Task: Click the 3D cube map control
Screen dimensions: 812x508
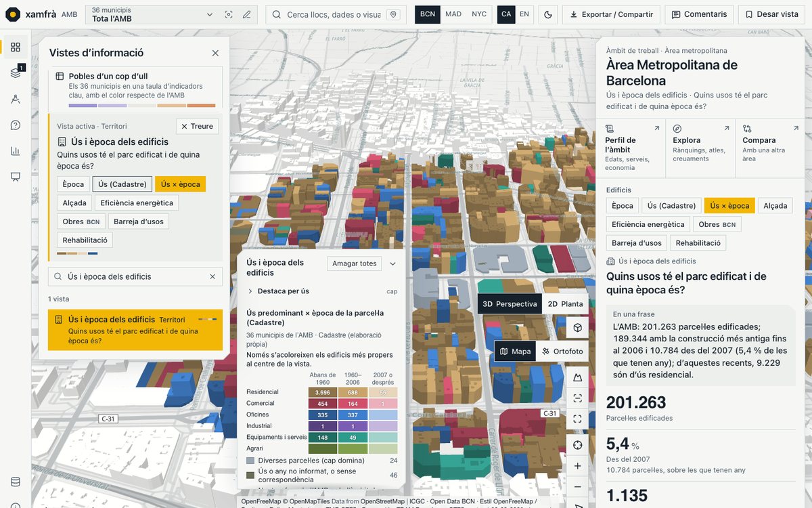Action: pyautogui.click(x=577, y=328)
